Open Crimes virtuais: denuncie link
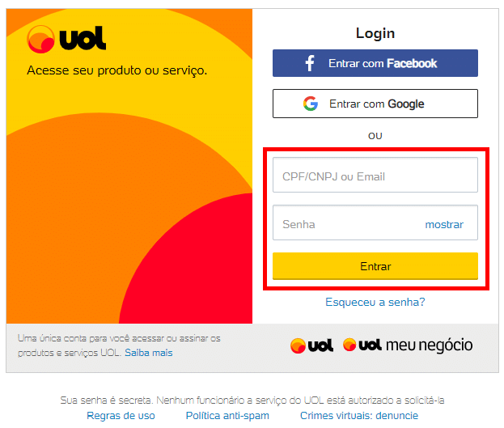Image resolution: width=504 pixels, height=428 pixels. pos(359,415)
